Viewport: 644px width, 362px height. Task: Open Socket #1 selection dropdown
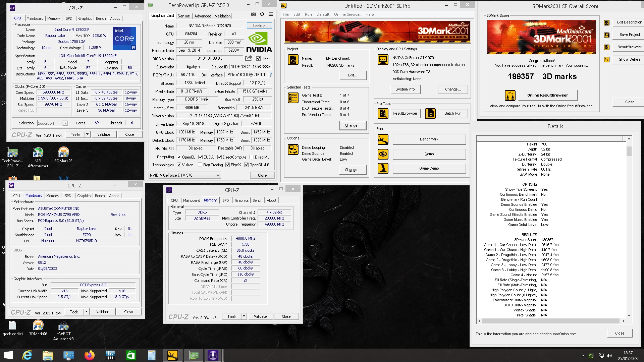click(52, 123)
